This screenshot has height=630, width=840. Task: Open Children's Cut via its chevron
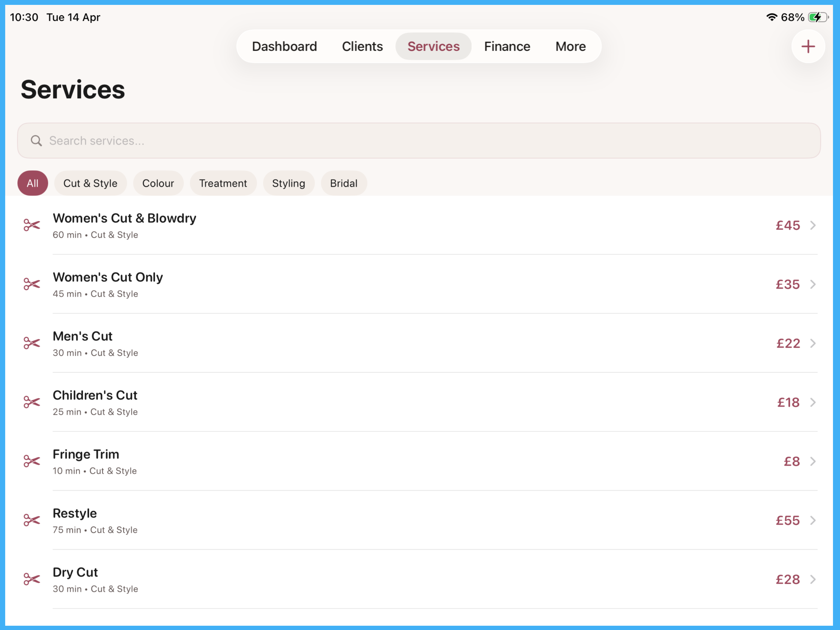click(813, 402)
